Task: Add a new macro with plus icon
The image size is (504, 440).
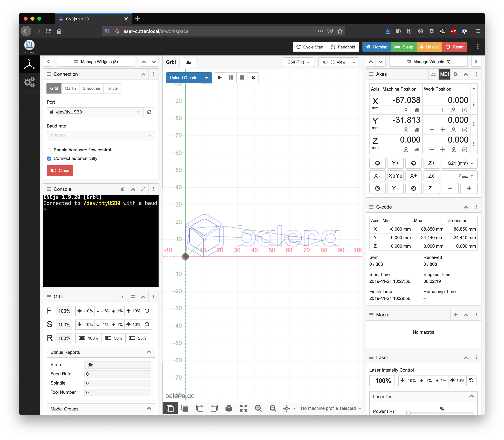Action: click(x=455, y=315)
